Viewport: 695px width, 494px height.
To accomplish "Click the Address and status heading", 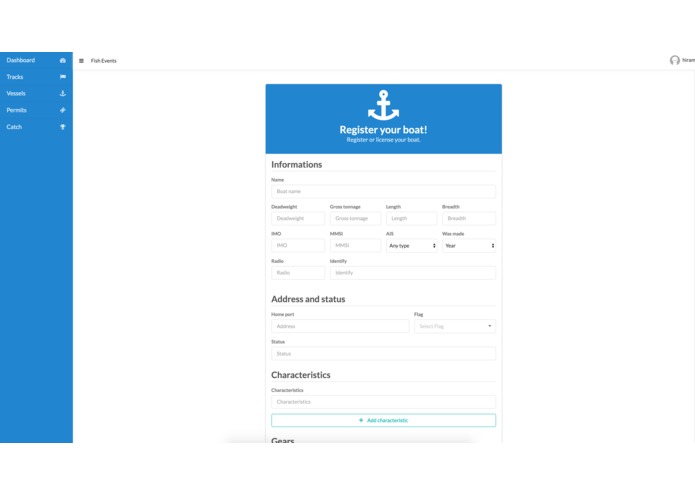I will point(308,299).
